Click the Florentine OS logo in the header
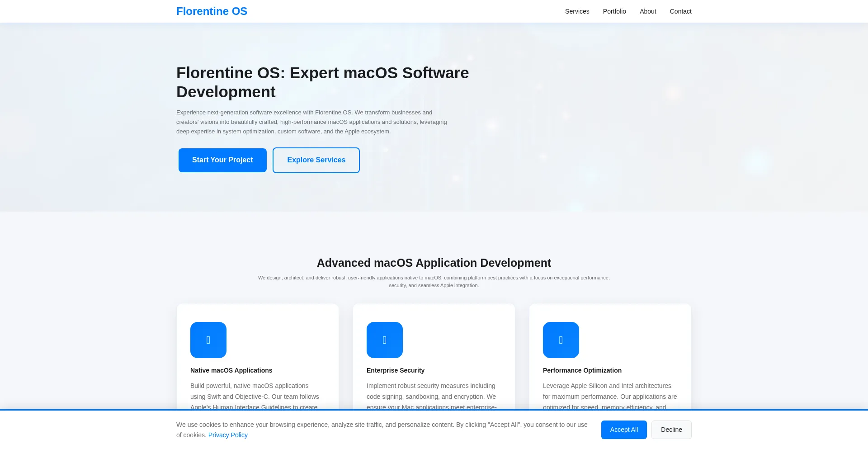868x449 pixels. tap(212, 11)
